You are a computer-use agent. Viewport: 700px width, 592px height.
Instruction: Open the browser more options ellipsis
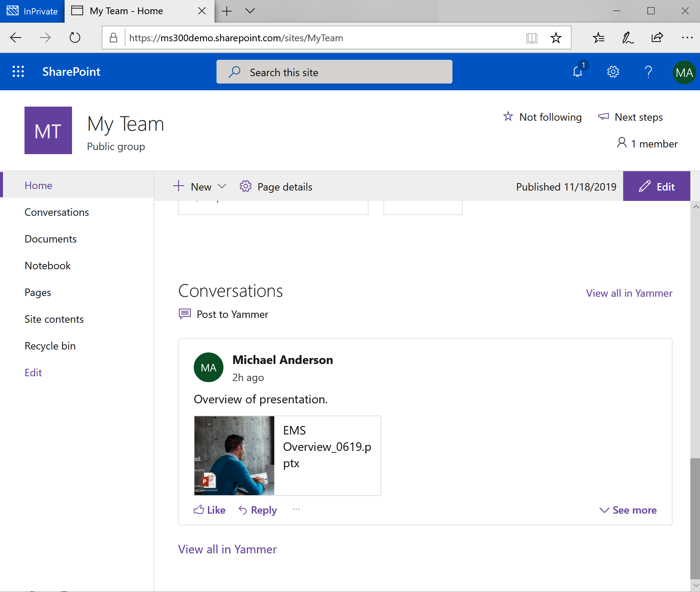[687, 38]
